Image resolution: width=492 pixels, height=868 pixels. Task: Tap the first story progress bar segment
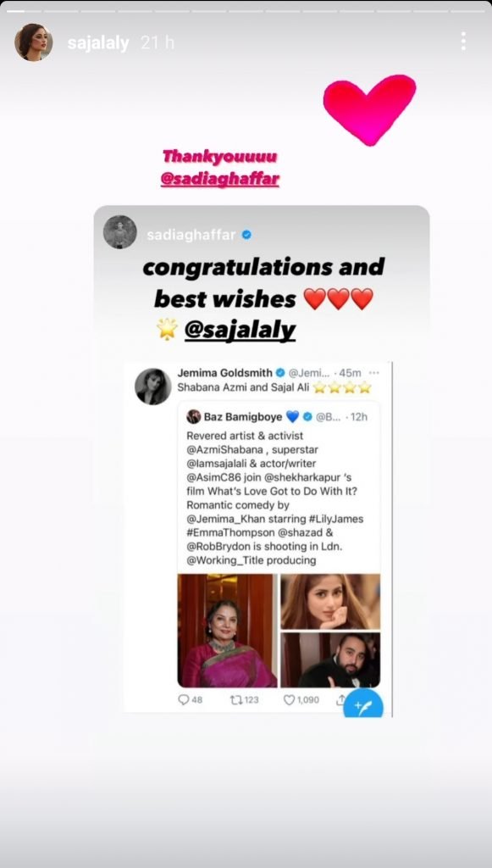pos(23,11)
